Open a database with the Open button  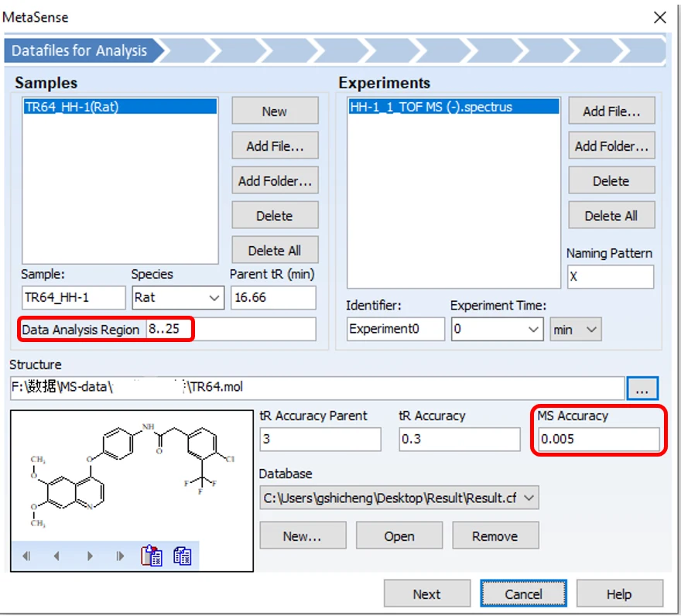coord(399,536)
